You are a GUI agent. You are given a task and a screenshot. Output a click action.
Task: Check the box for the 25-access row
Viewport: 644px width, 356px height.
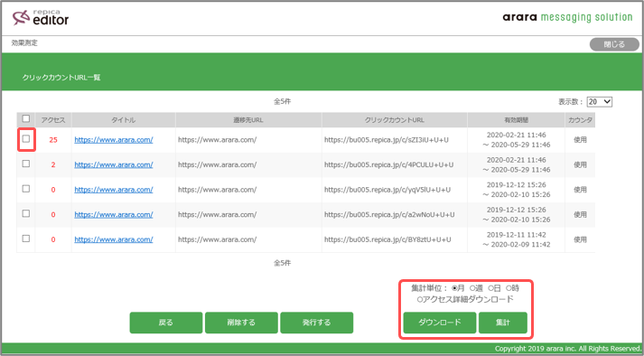26,139
